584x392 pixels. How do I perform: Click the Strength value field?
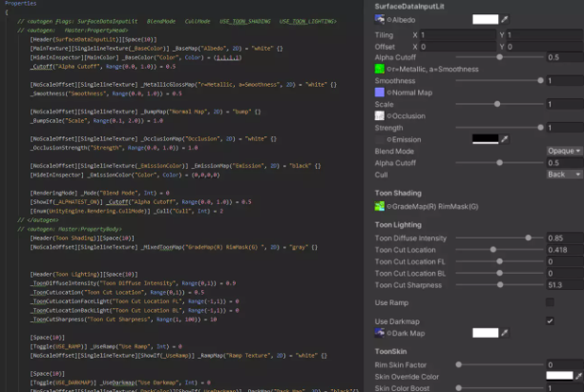[565, 128]
